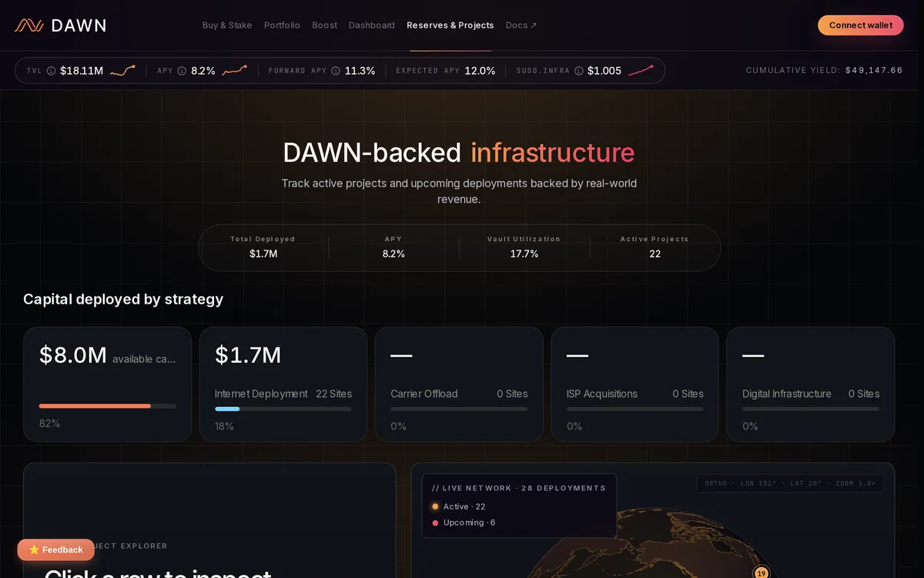Image resolution: width=924 pixels, height=578 pixels.
Task: Click the star icon on Feedback button
Action: pyautogui.click(x=34, y=549)
